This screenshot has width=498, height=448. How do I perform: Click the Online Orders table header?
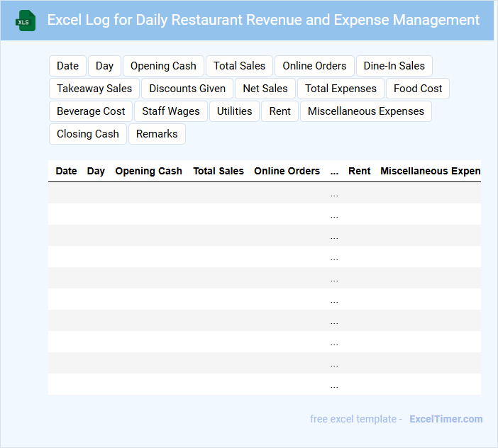287,171
